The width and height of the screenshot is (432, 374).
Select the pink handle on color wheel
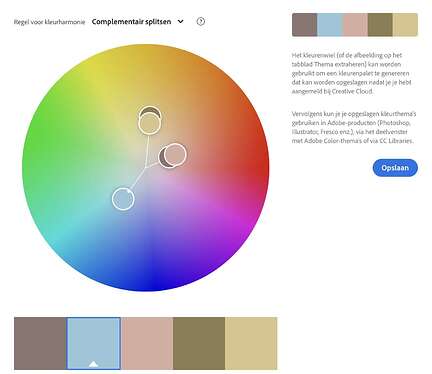(175, 154)
